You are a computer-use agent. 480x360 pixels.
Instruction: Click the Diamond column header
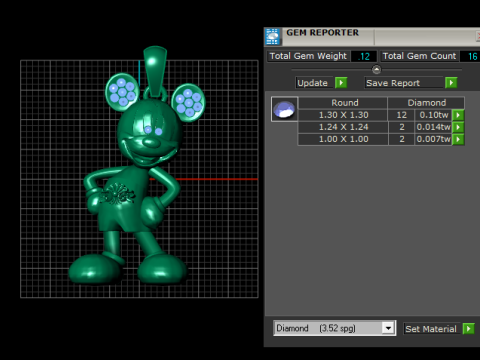[x=426, y=103]
